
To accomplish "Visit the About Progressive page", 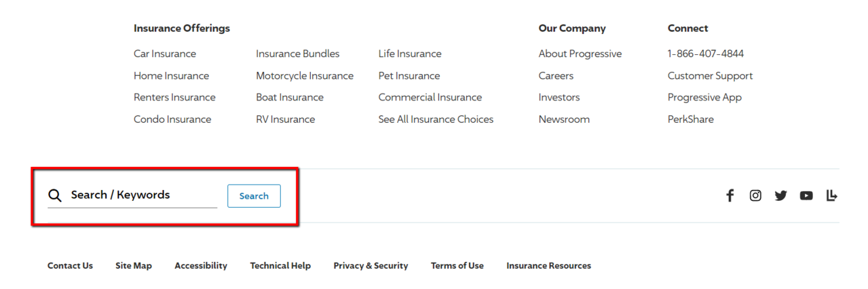I will [x=580, y=54].
